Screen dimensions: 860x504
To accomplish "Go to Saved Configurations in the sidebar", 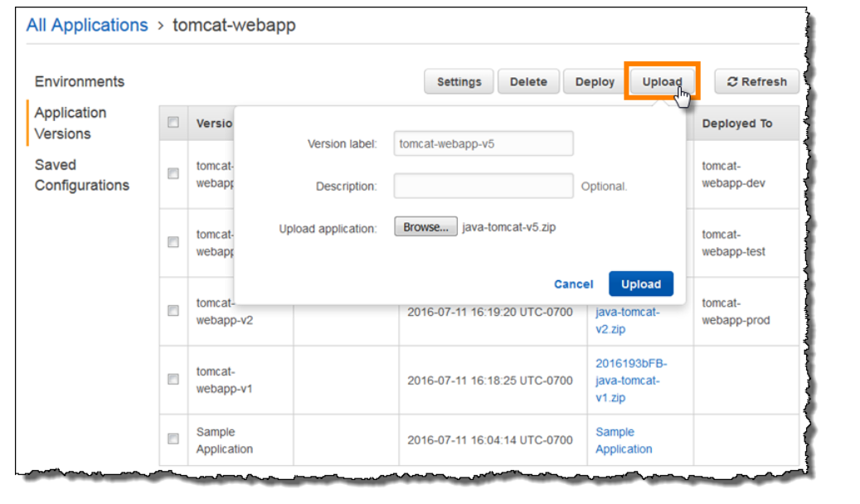I will pos(81,175).
